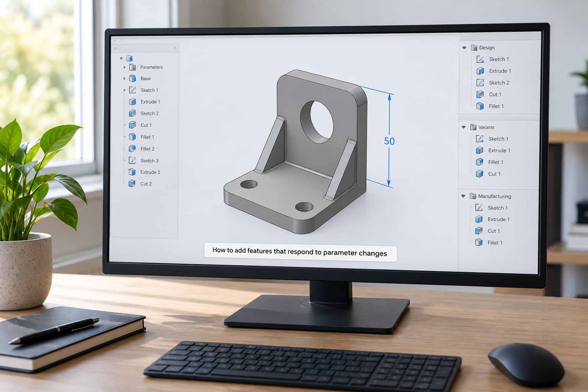588x392 pixels.
Task: Select the large hole on the bracket model
Action: pyautogui.click(x=317, y=122)
